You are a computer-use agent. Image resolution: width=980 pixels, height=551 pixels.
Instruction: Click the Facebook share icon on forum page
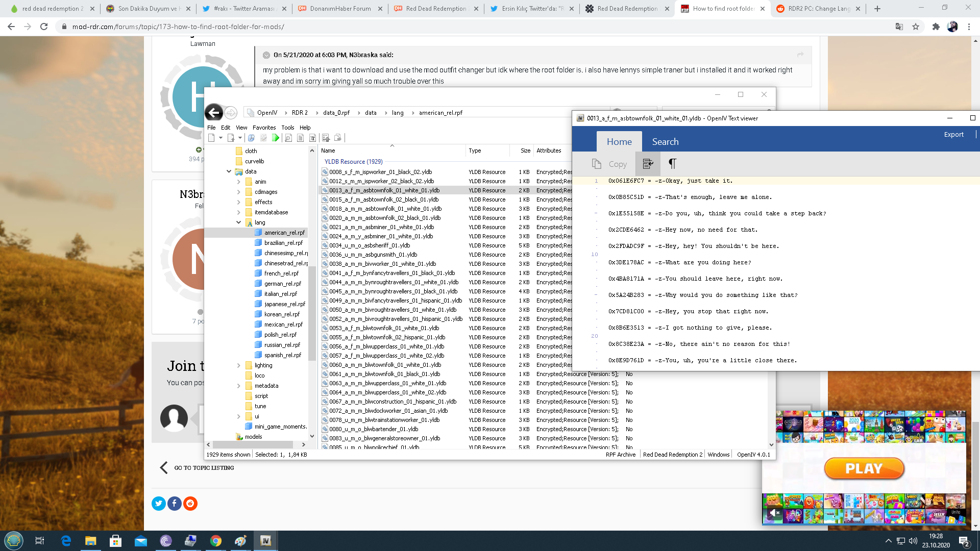[x=175, y=504]
